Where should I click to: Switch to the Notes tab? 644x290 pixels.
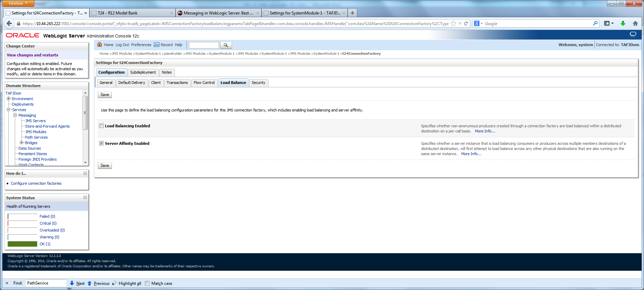(x=167, y=72)
